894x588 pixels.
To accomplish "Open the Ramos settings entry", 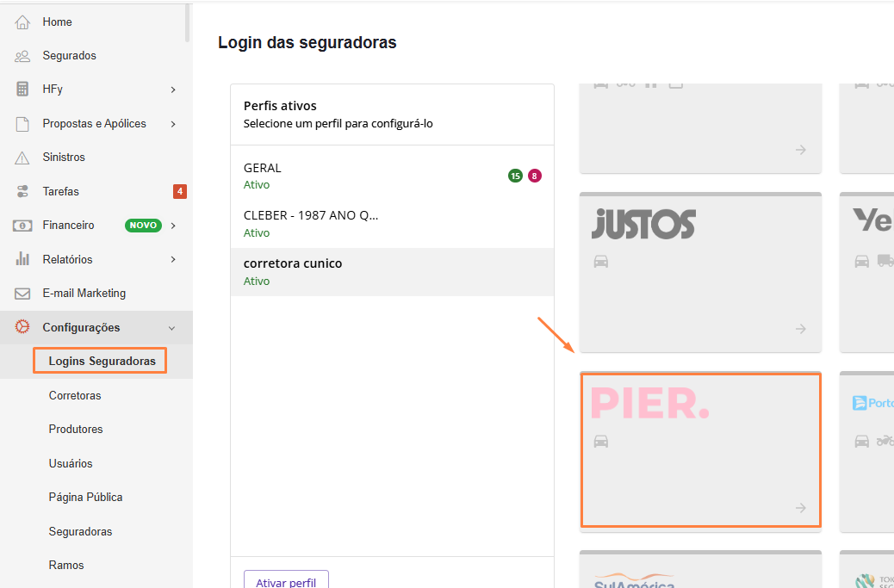I will tap(65, 565).
